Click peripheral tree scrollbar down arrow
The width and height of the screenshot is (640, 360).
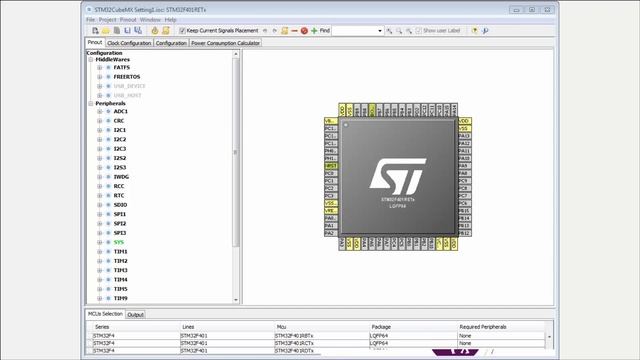236,300
